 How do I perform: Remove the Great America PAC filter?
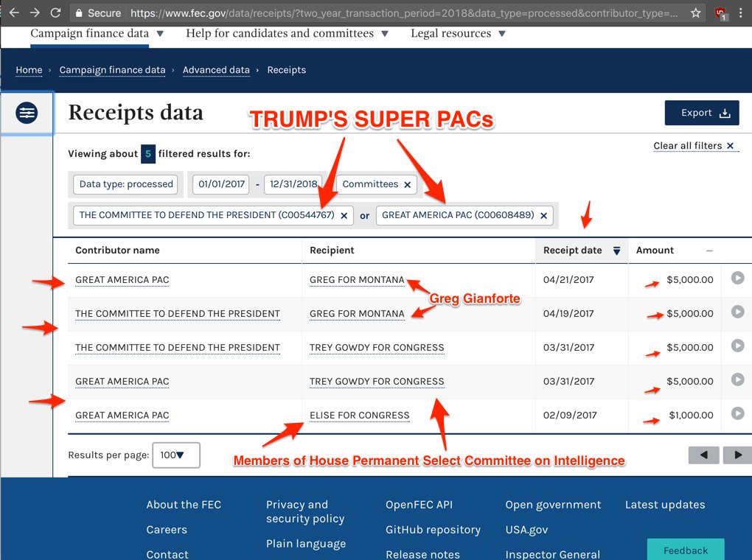pos(543,216)
